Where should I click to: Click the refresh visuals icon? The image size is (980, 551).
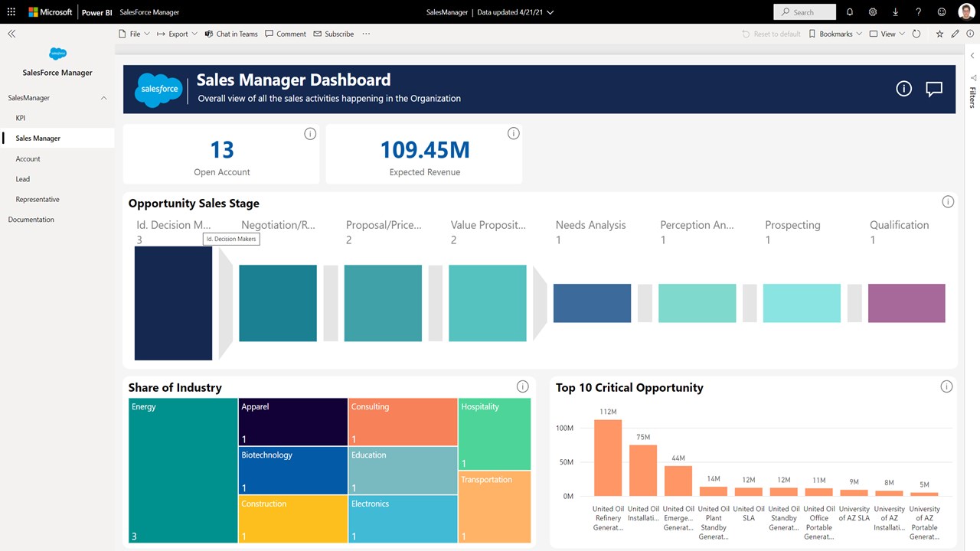tap(916, 34)
